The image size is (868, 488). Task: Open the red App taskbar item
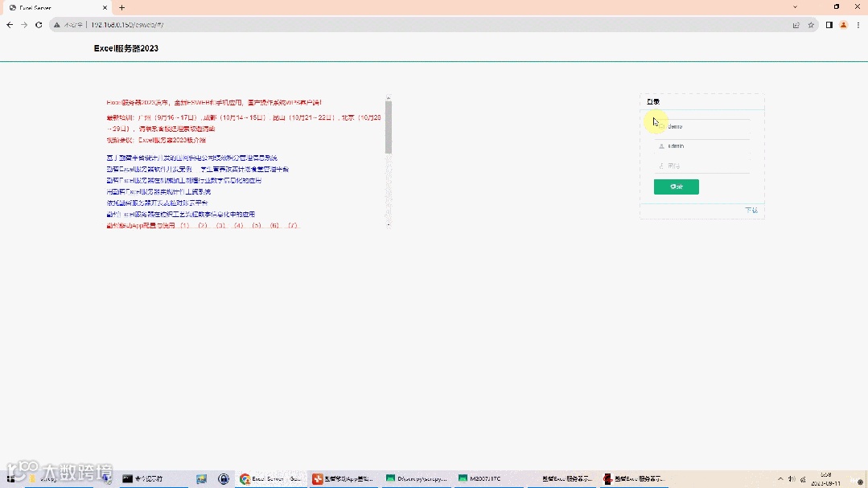[343, 478]
